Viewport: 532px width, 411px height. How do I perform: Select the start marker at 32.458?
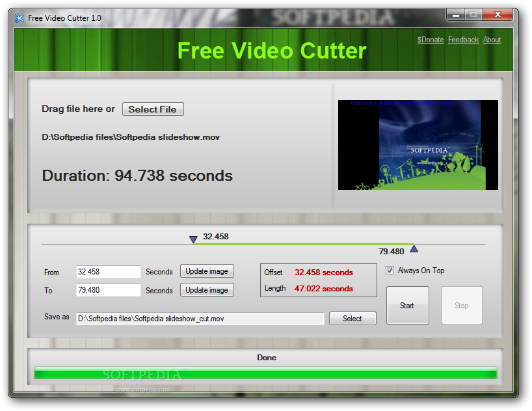[193, 239]
